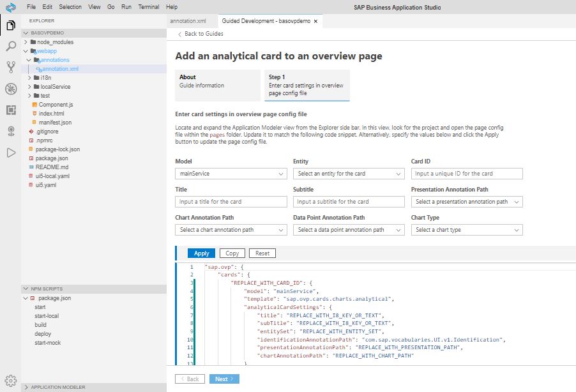Open the Extensions view icon in activity bar
The width and height of the screenshot is (576, 392).
tap(11, 110)
